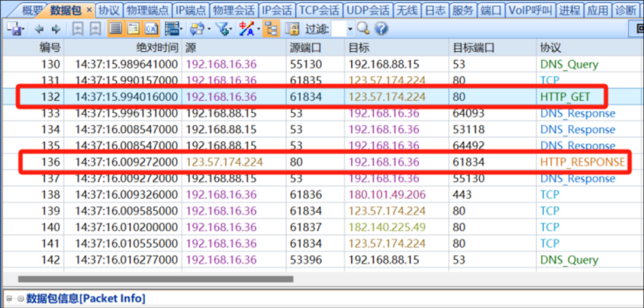The image size is (644, 308).
Task: Collapse the 数据包信息[Packet Info] tree node
Action: (9, 299)
